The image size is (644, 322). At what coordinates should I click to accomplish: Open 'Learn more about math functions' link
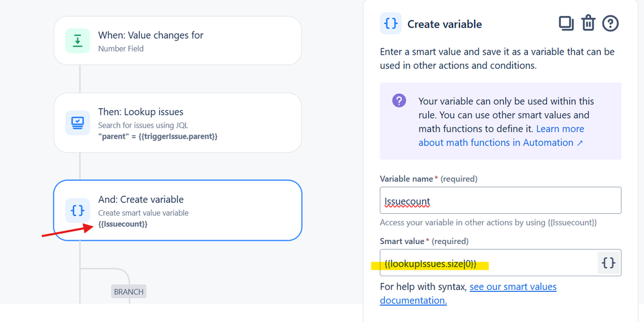[501, 136]
